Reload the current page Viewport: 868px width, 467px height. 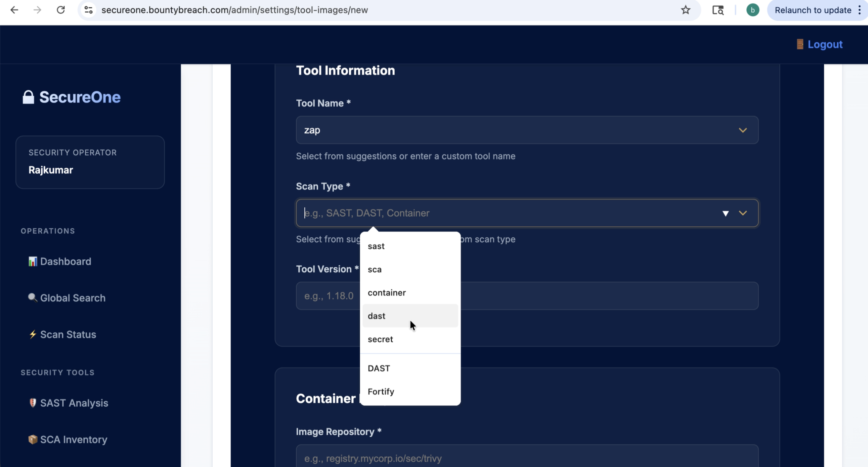(61, 10)
